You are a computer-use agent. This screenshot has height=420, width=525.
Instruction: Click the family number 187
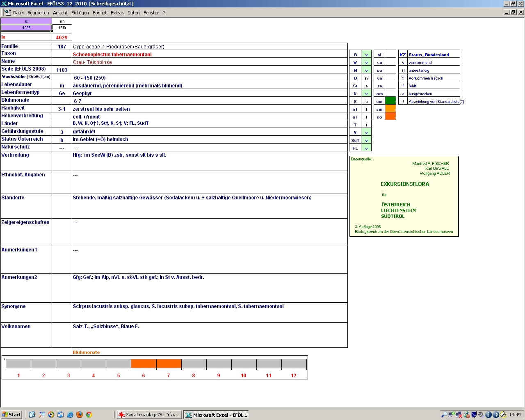tap(62, 46)
